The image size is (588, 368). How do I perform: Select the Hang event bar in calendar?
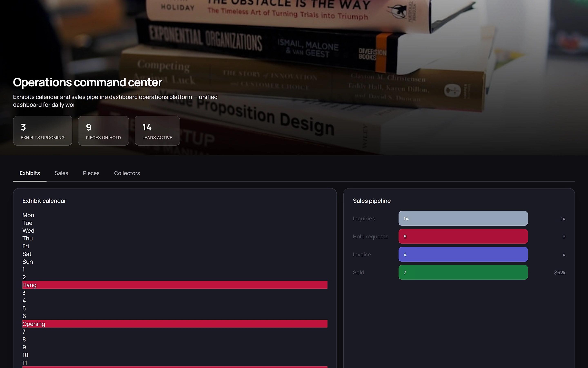[x=175, y=285]
